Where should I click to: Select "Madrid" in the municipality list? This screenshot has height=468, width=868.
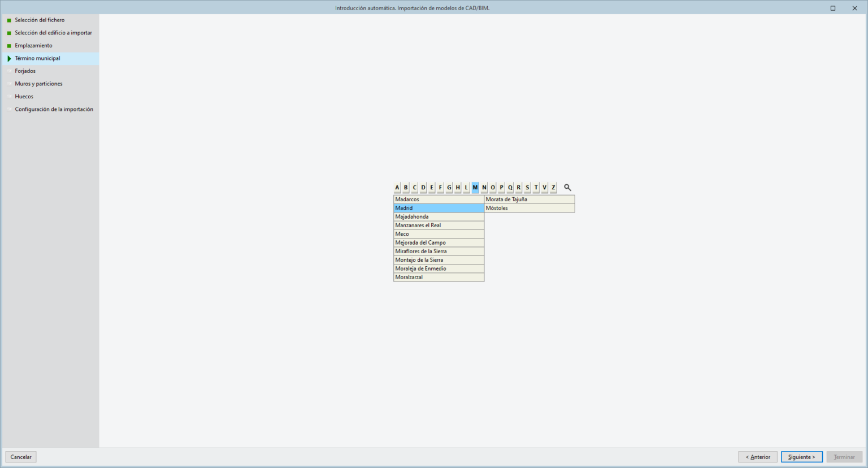[439, 207]
